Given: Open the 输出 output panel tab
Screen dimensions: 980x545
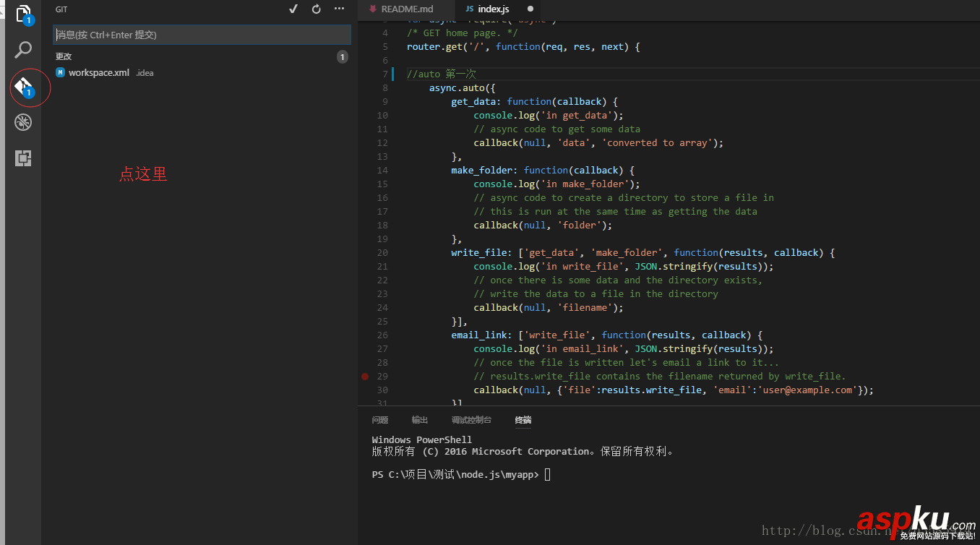Looking at the screenshot, I should (x=419, y=420).
